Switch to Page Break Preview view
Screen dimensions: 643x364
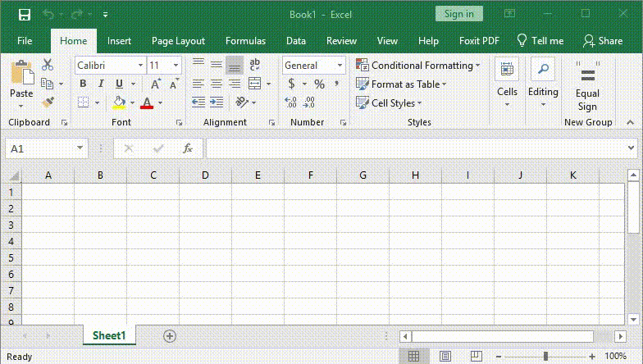476,356
